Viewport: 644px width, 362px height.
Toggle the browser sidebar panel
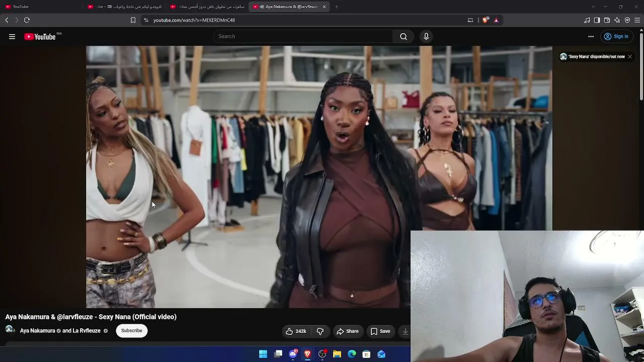click(597, 20)
